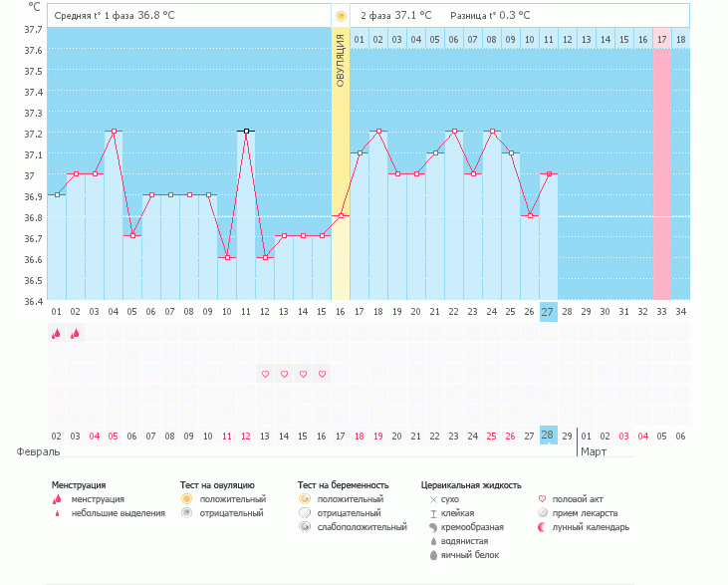Select the highlighted date 28 in February
Screen dimensions: 728x585
548,436
